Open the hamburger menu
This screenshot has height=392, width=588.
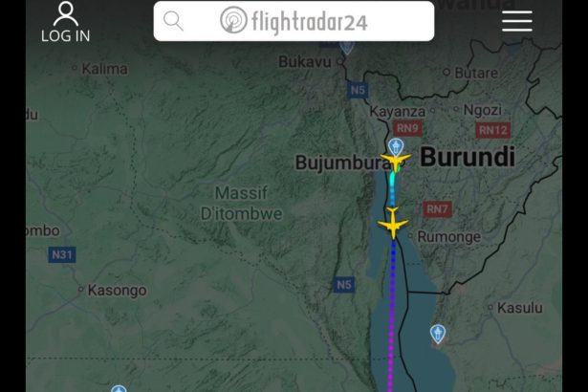point(516,21)
